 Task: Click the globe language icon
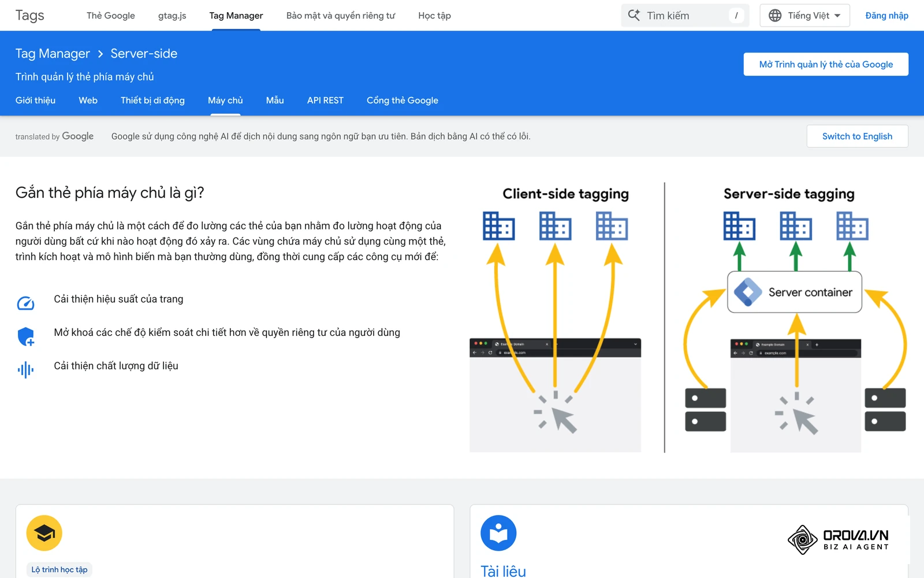[x=775, y=16]
